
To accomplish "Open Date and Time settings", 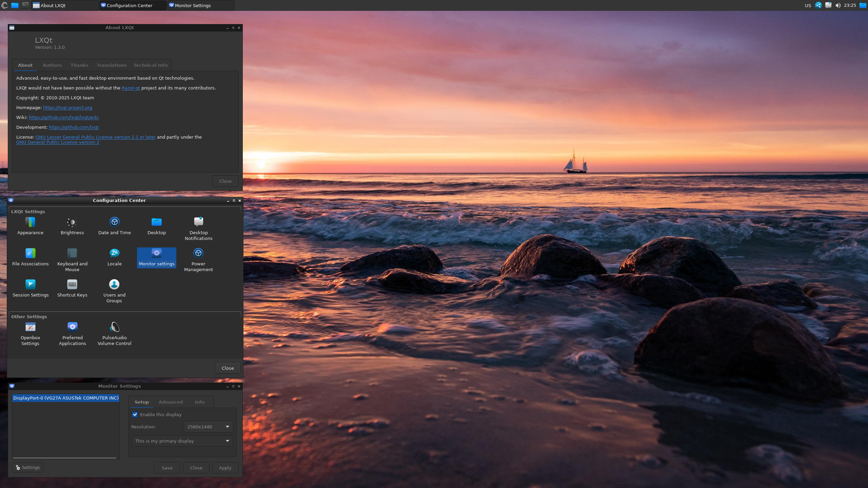I will (x=114, y=222).
